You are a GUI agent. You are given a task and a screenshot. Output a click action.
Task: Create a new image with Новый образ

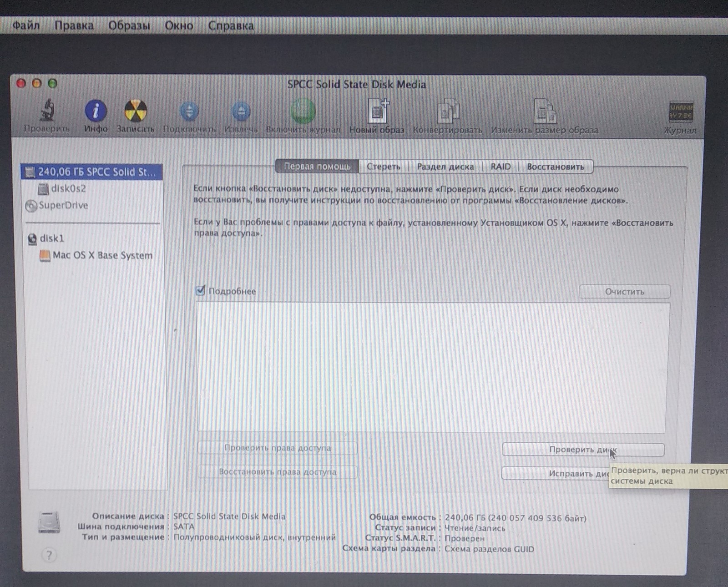click(x=378, y=110)
